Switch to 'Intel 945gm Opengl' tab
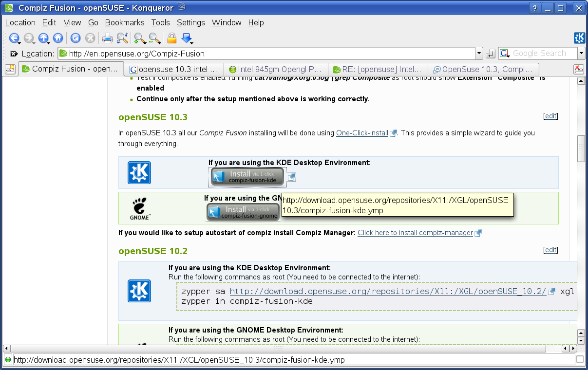Screen dimensions: 588x370 point(276,70)
